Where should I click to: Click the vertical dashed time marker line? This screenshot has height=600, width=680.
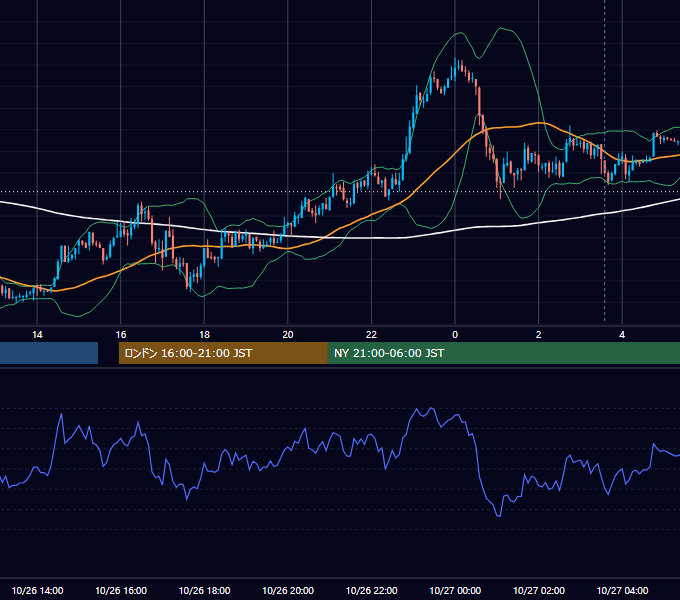pyautogui.click(x=605, y=160)
